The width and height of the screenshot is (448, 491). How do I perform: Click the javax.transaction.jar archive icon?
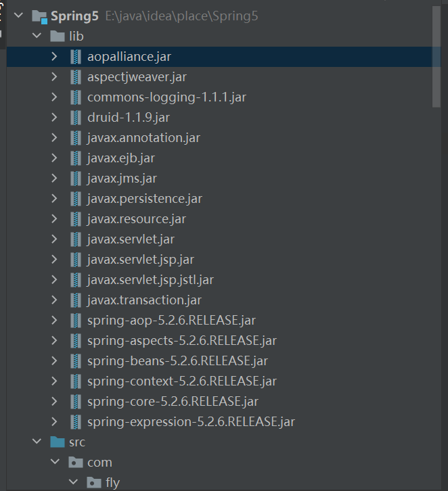(x=76, y=300)
